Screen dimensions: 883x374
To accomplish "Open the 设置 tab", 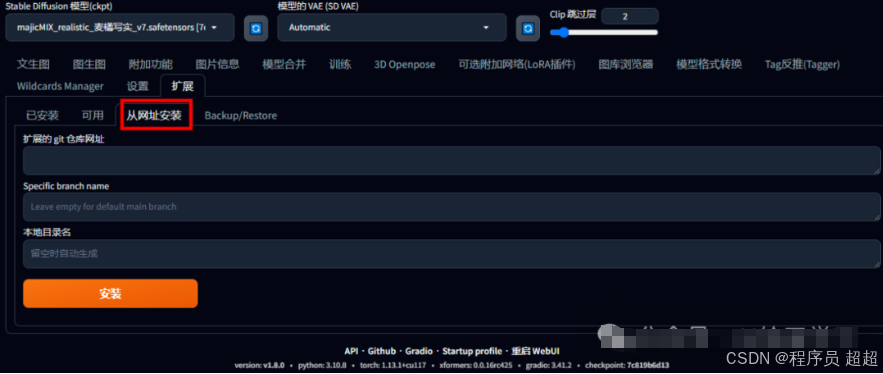I will (137, 86).
